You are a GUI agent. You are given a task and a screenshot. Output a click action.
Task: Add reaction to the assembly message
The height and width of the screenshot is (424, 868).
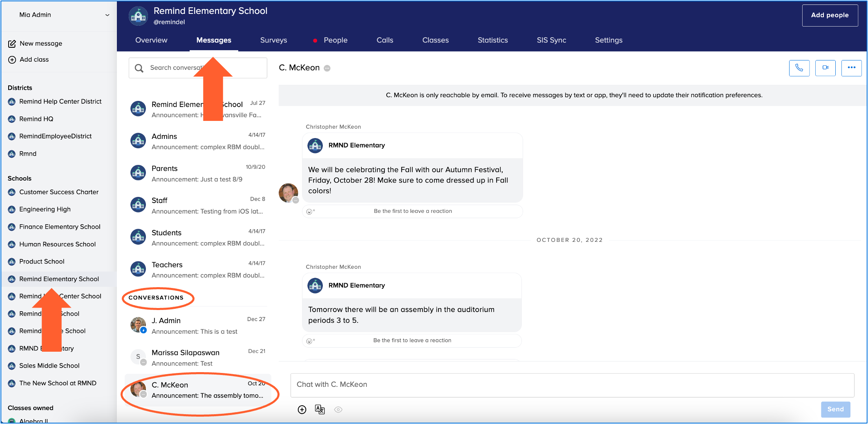click(x=311, y=341)
